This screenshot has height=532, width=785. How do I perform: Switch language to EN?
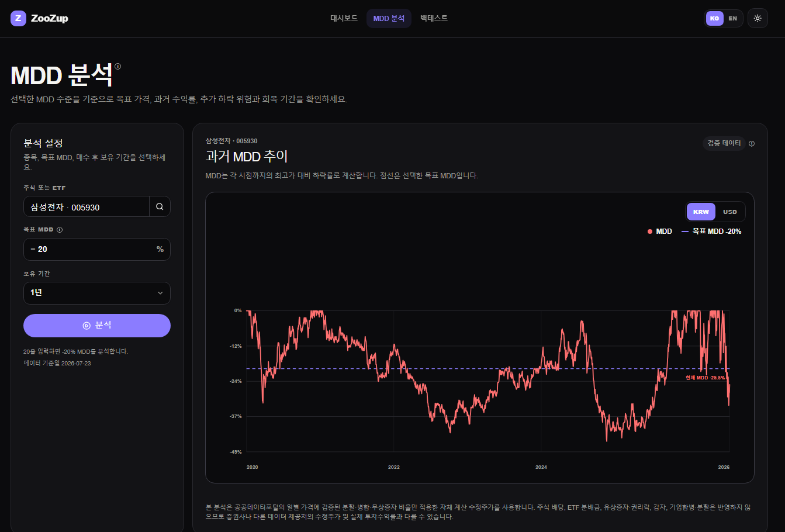(733, 18)
